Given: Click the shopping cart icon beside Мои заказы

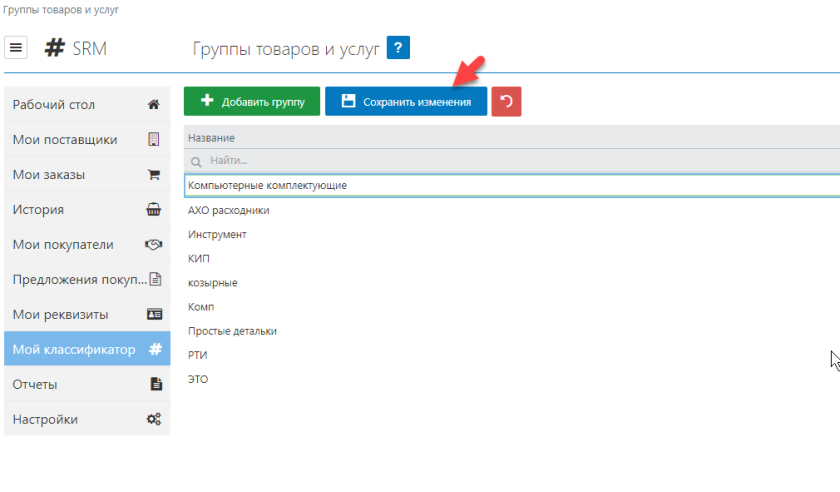Looking at the screenshot, I should [154, 175].
